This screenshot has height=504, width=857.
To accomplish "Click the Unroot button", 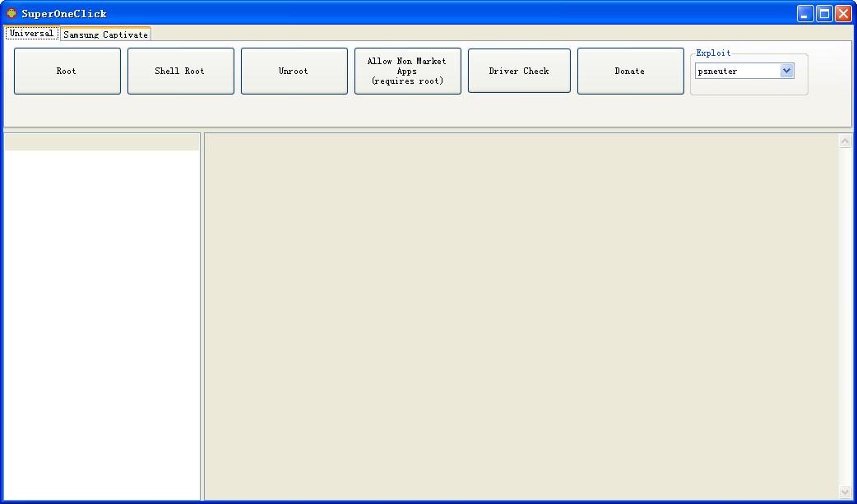I will [x=294, y=72].
